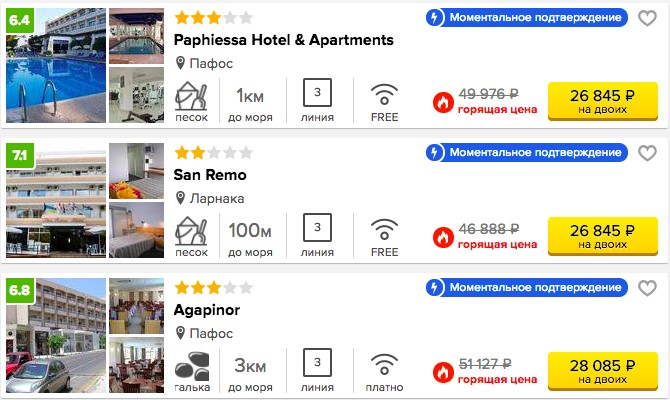Click the pebble beach icon for Agapinor
670x400 pixels.
tap(192, 366)
